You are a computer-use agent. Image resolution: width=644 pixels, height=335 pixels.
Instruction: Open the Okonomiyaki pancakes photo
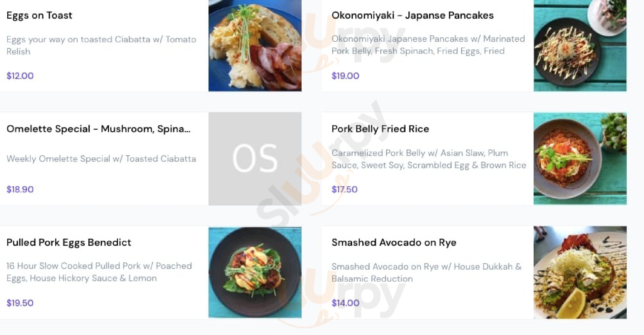tap(580, 46)
